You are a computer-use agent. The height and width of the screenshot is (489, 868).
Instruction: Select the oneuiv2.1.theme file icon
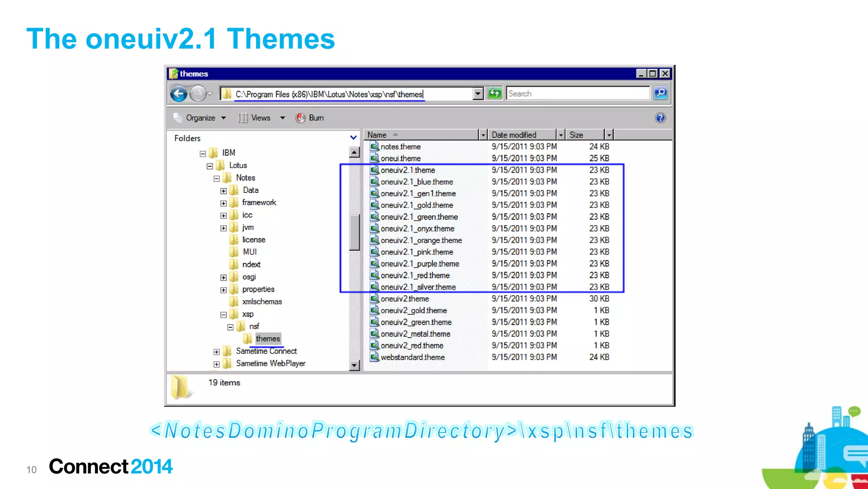(374, 170)
